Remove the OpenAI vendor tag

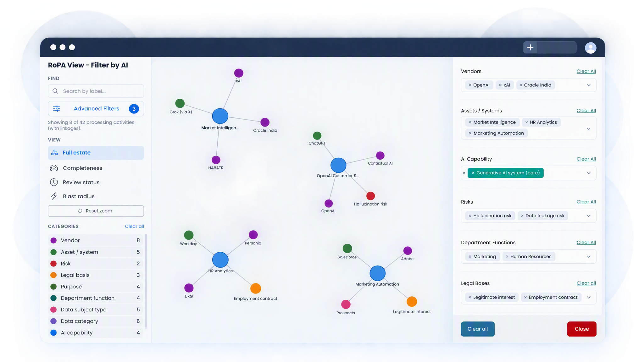pyautogui.click(x=470, y=85)
